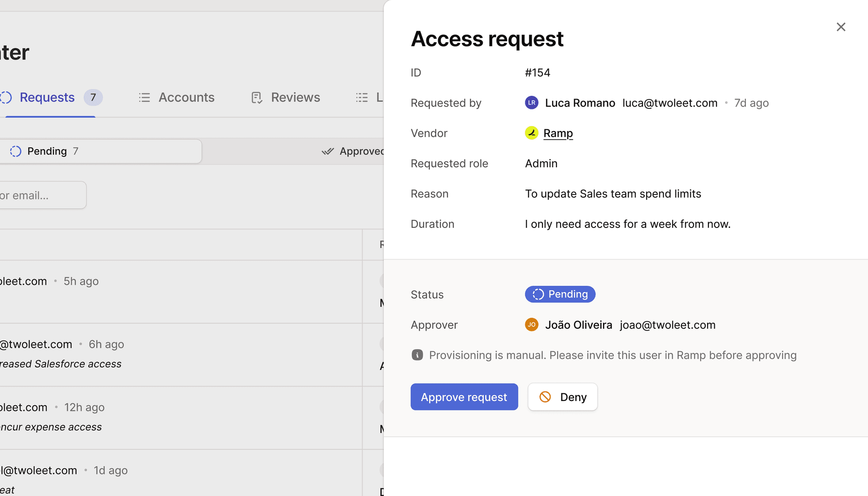The width and height of the screenshot is (868, 496).
Task: Click the spinner icon inside the Pending badge
Action: 538,294
